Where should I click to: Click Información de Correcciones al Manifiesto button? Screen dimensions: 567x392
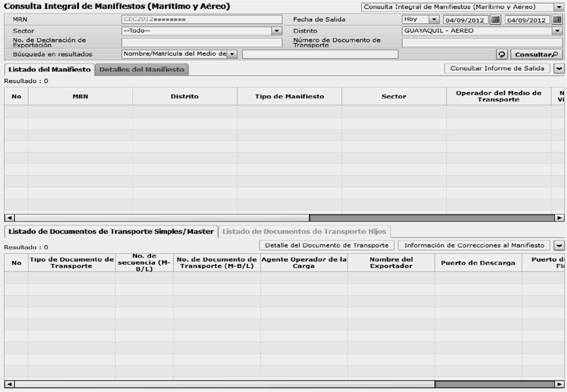tap(474, 246)
